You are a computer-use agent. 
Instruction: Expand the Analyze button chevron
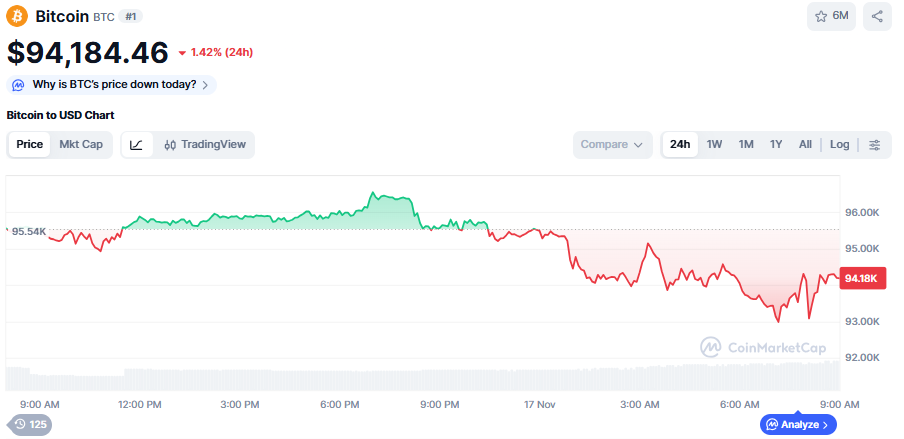coord(826,424)
